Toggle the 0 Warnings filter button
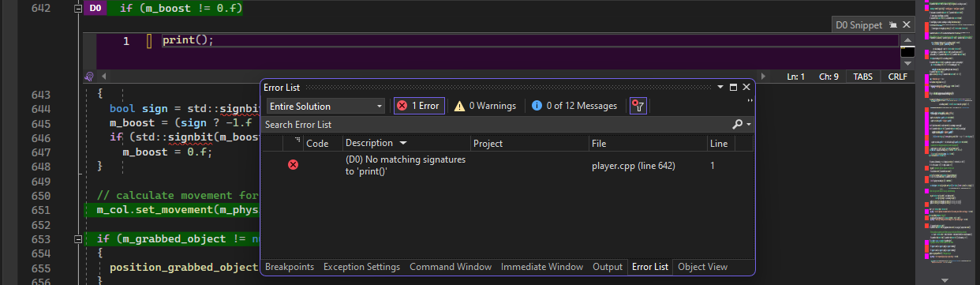 [x=484, y=106]
